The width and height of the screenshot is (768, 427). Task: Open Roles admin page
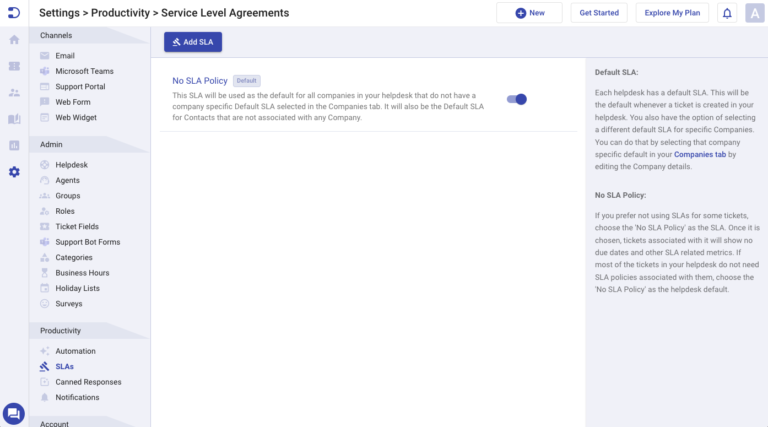[x=65, y=211]
